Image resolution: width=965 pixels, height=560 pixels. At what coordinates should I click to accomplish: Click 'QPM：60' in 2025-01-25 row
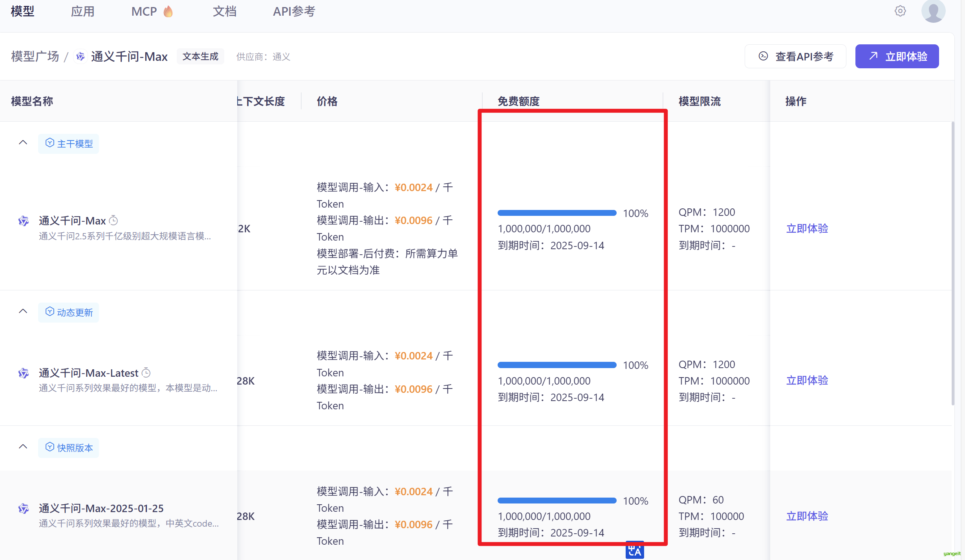(701, 500)
